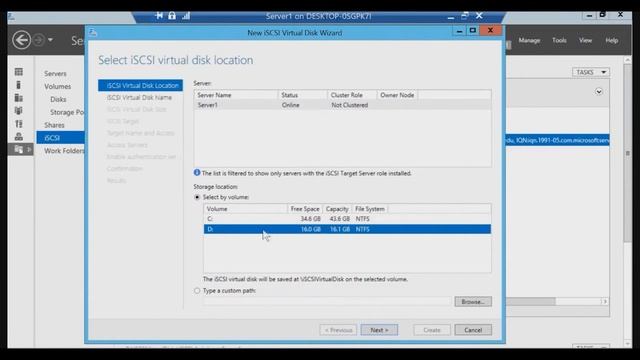This screenshot has width=640, height=360.
Task: Sort by the Free Space column header
Action: 305,209
